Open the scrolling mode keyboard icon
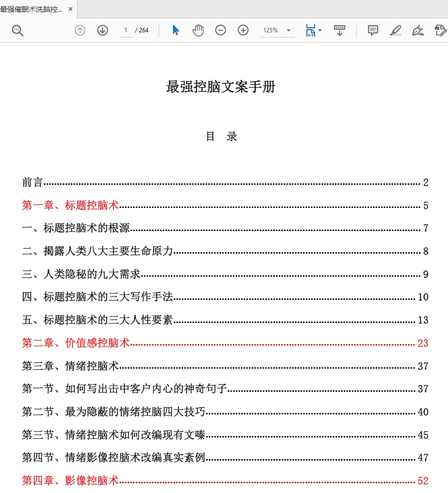 [339, 30]
